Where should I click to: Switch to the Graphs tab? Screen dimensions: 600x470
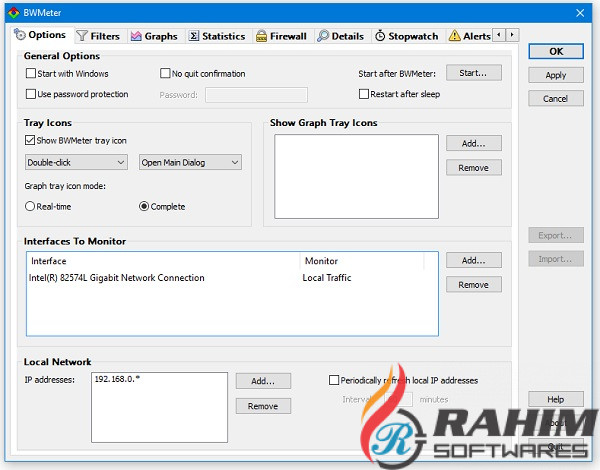[155, 36]
